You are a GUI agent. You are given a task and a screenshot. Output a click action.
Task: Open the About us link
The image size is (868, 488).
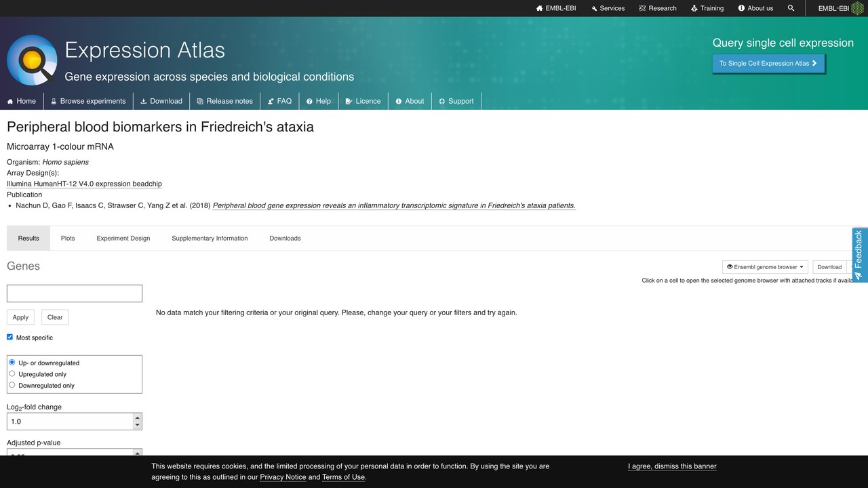pyautogui.click(x=755, y=8)
